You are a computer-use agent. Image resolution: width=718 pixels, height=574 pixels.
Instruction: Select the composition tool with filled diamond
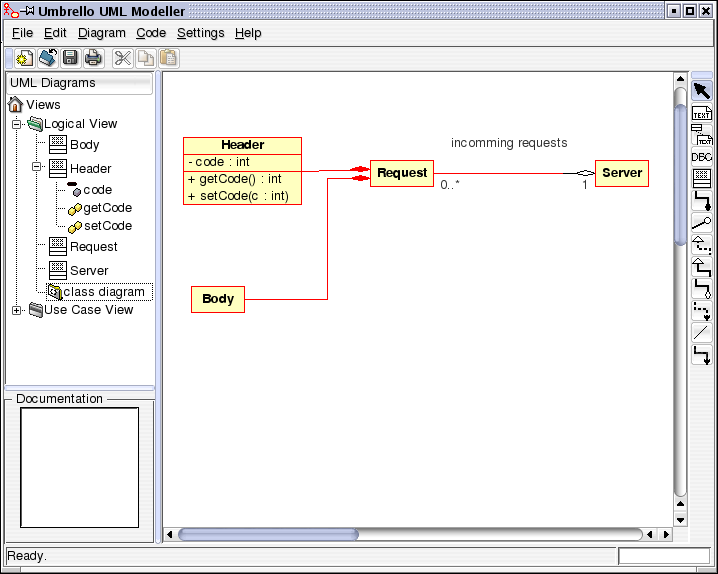point(702,200)
